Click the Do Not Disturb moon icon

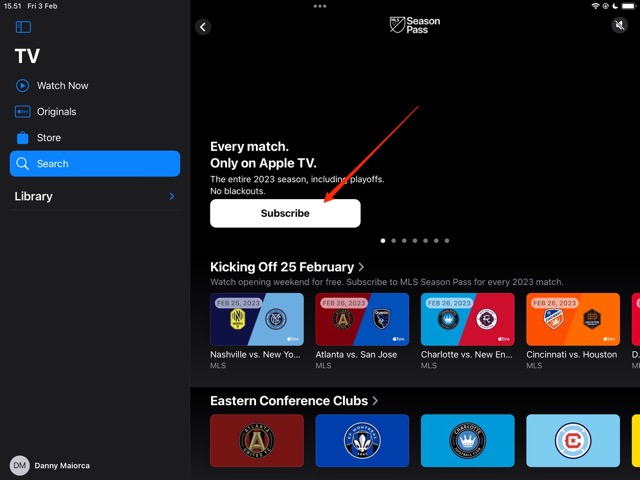pyautogui.click(x=615, y=6)
